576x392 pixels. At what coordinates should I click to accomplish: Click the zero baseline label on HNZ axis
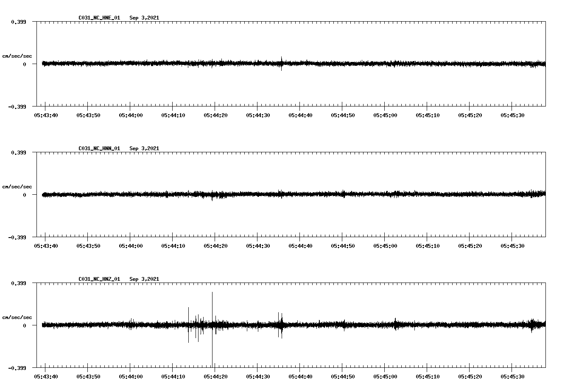coord(25,325)
